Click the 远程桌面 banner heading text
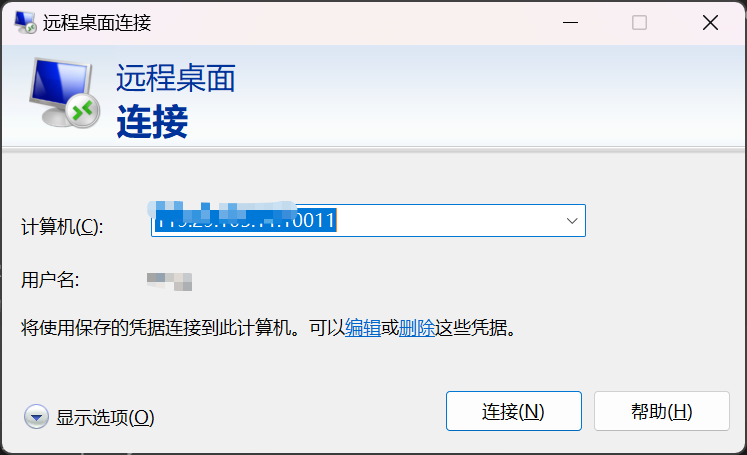 click(x=176, y=78)
